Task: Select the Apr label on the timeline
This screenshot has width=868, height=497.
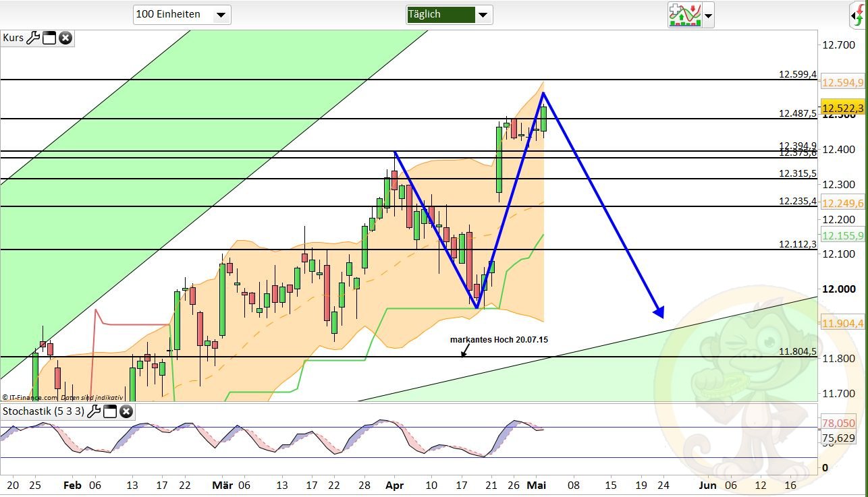Action: click(395, 485)
